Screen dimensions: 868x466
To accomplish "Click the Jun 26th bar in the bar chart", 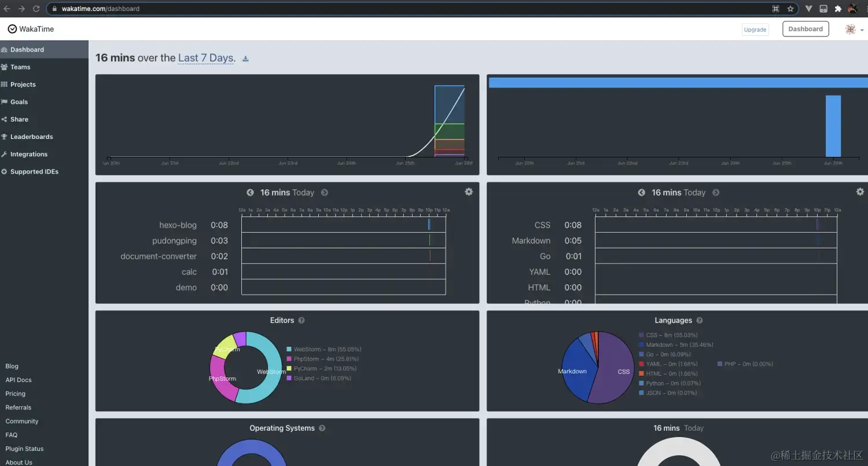I will pos(833,126).
